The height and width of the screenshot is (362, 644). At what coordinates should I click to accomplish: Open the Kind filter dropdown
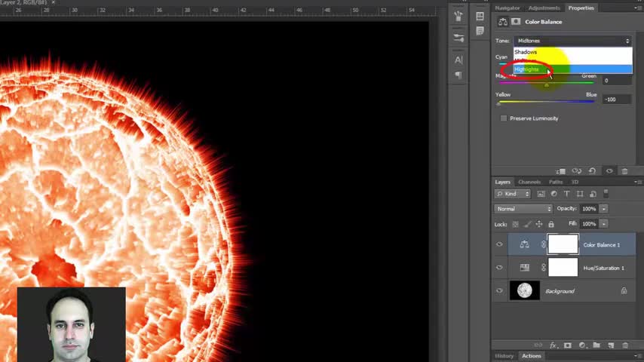[513, 194]
